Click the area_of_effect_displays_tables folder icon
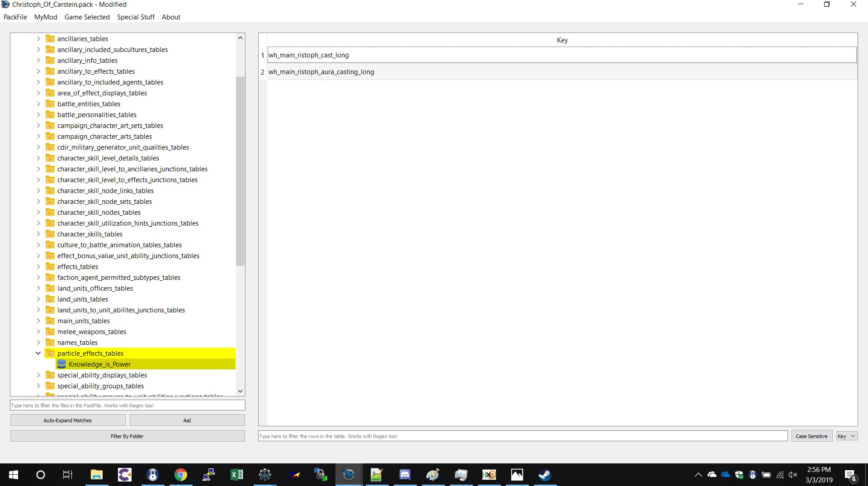Image resolution: width=868 pixels, height=486 pixels. coord(50,93)
